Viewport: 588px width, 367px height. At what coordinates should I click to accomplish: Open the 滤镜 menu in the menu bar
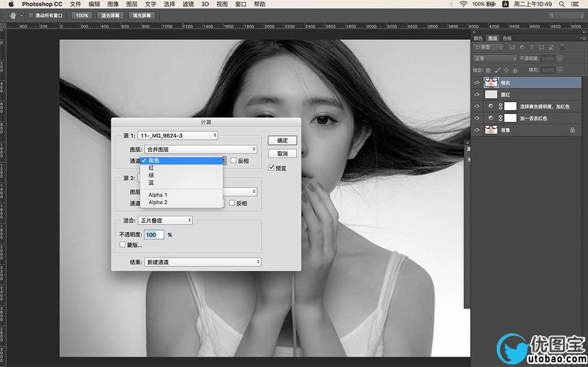pyautogui.click(x=188, y=4)
